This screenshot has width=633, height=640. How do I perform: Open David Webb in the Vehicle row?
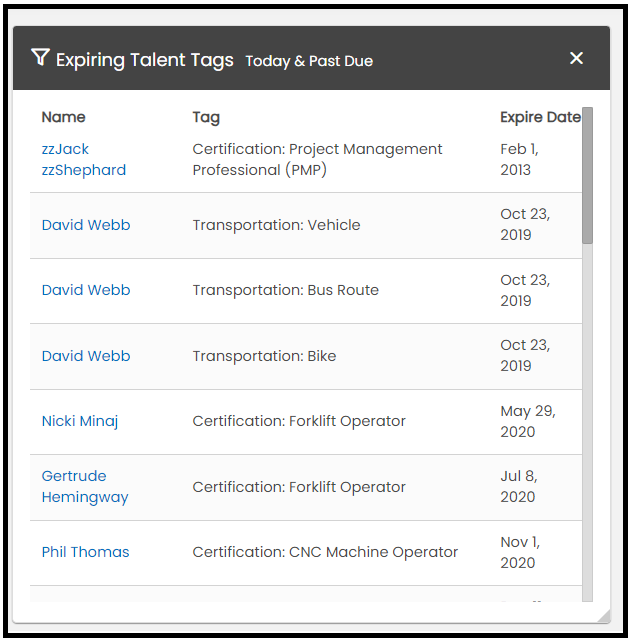(86, 225)
